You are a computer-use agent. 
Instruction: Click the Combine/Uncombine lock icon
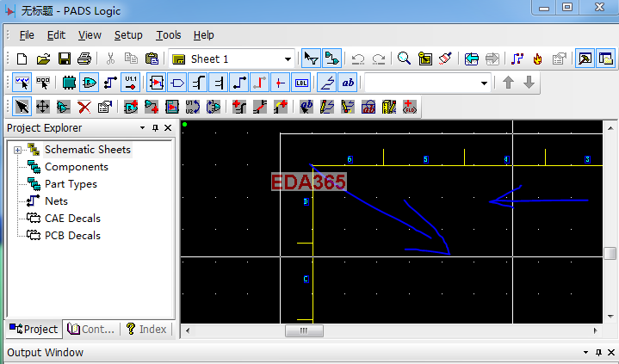[368, 107]
